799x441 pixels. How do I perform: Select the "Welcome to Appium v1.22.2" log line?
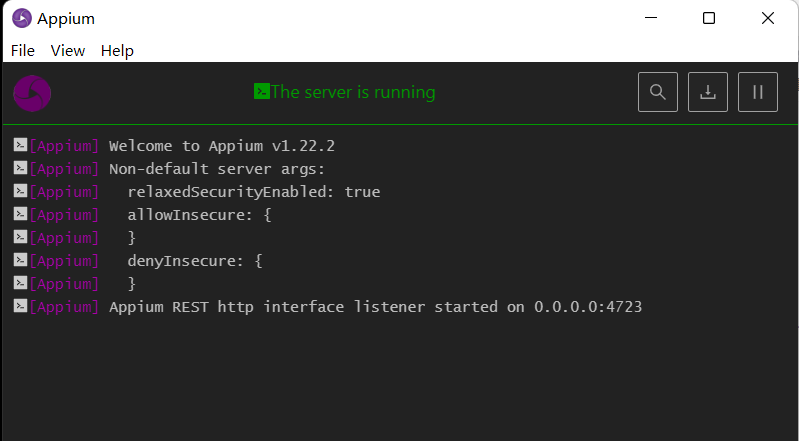[222, 146]
